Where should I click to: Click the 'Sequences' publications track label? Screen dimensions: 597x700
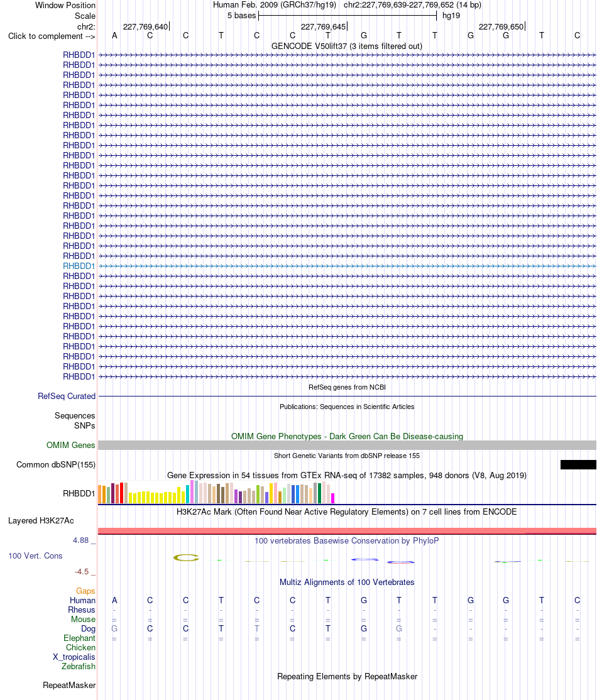point(75,415)
